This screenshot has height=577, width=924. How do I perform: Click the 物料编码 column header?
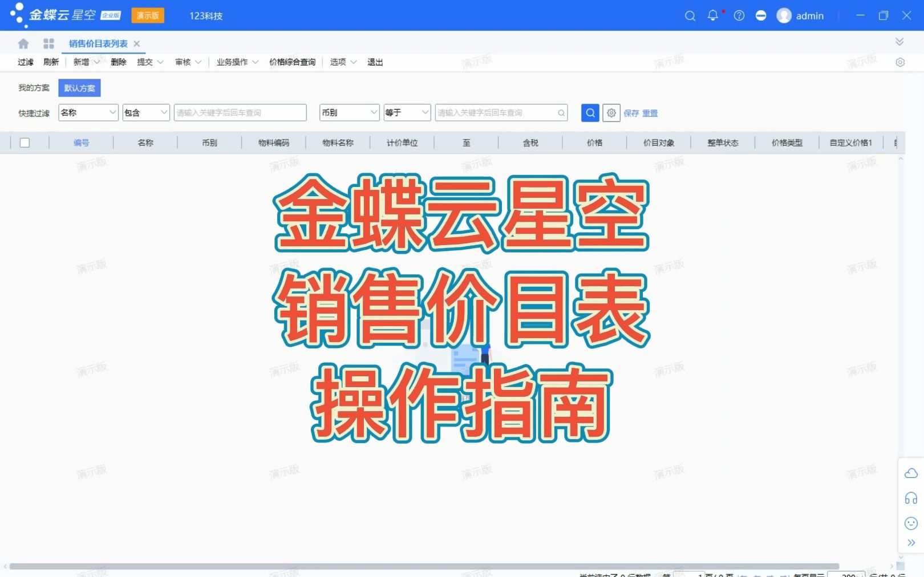(274, 143)
